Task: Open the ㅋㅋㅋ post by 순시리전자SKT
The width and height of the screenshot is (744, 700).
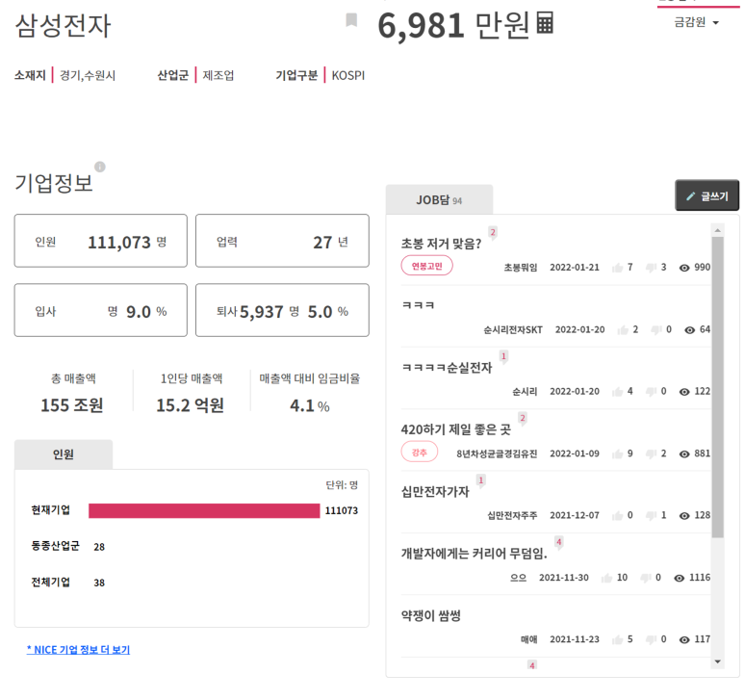Action: pos(418,305)
